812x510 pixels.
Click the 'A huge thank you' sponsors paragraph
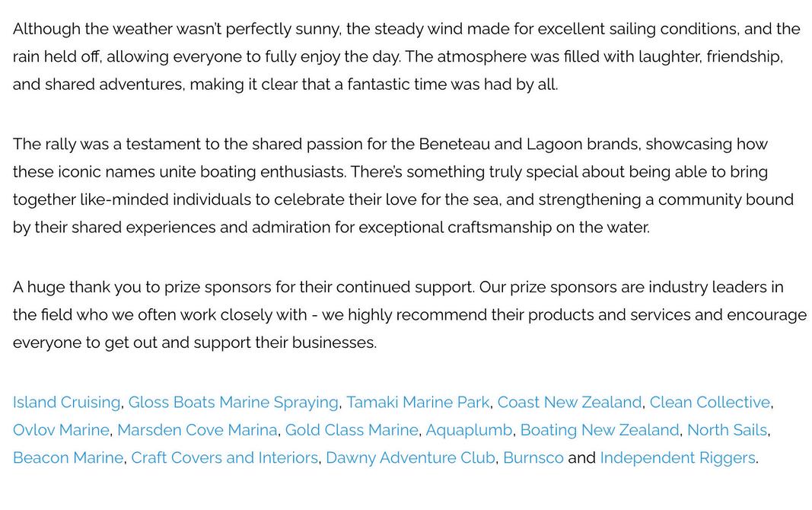click(x=409, y=315)
